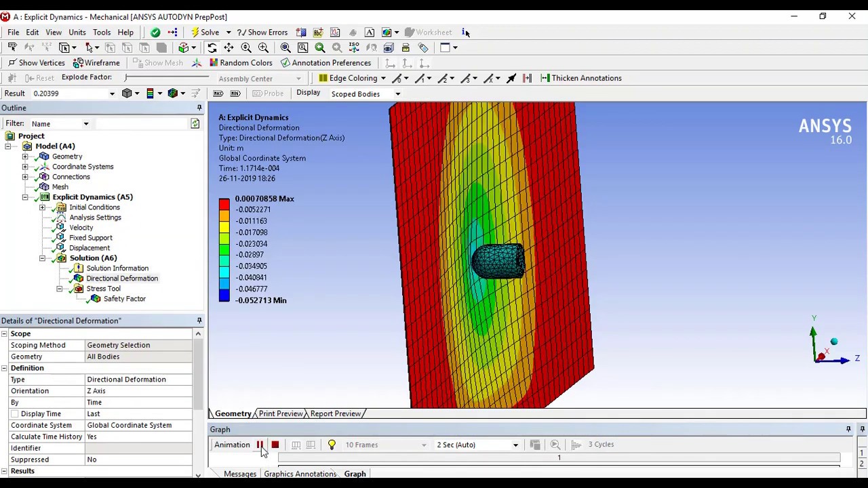This screenshot has height=488, width=868.
Task: Pin the Graph panel
Action: coord(848,429)
